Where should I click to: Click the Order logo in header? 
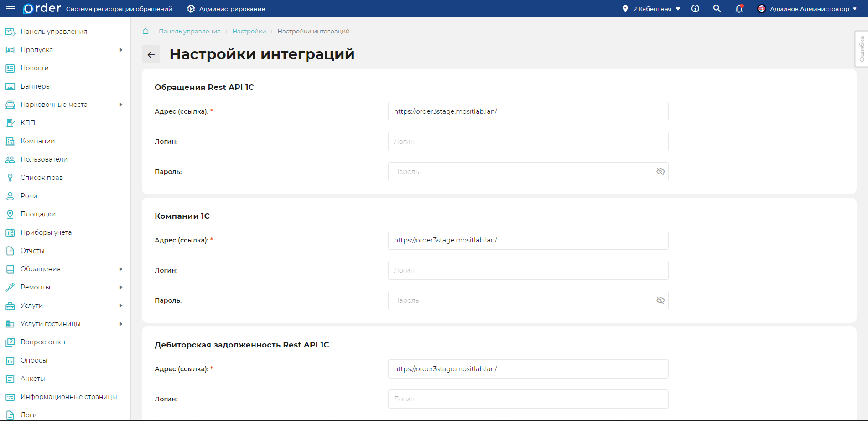[x=42, y=9]
